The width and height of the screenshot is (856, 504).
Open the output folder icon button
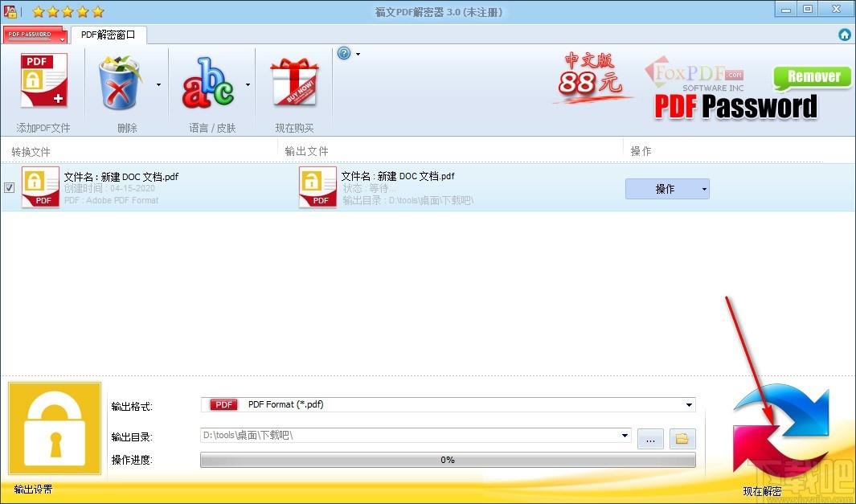pyautogui.click(x=682, y=438)
